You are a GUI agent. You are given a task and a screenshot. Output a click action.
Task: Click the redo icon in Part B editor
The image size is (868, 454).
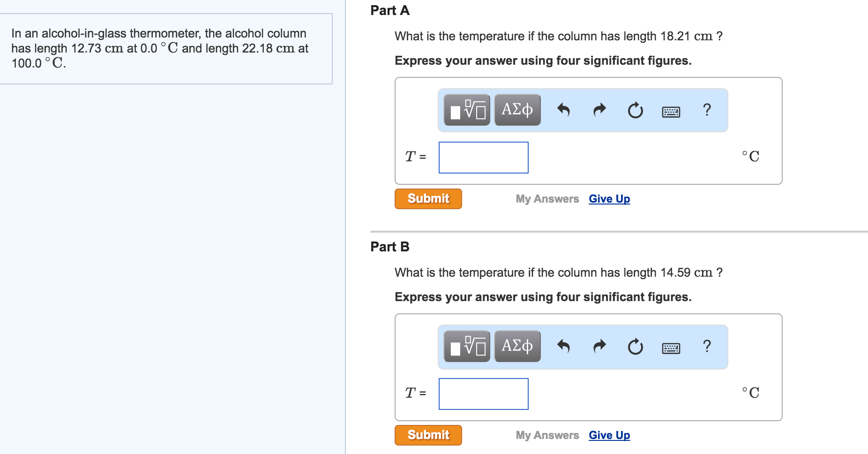coord(599,346)
